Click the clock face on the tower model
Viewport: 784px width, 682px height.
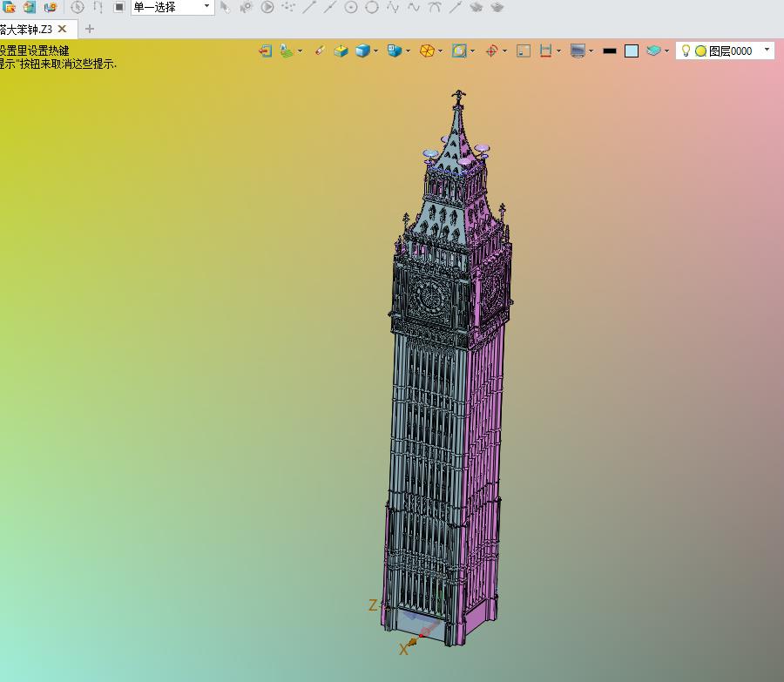tap(429, 297)
